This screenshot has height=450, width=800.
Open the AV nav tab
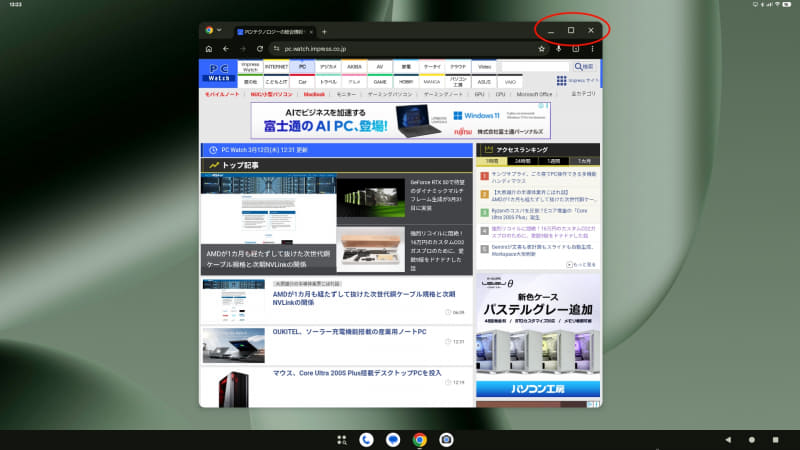(x=380, y=67)
